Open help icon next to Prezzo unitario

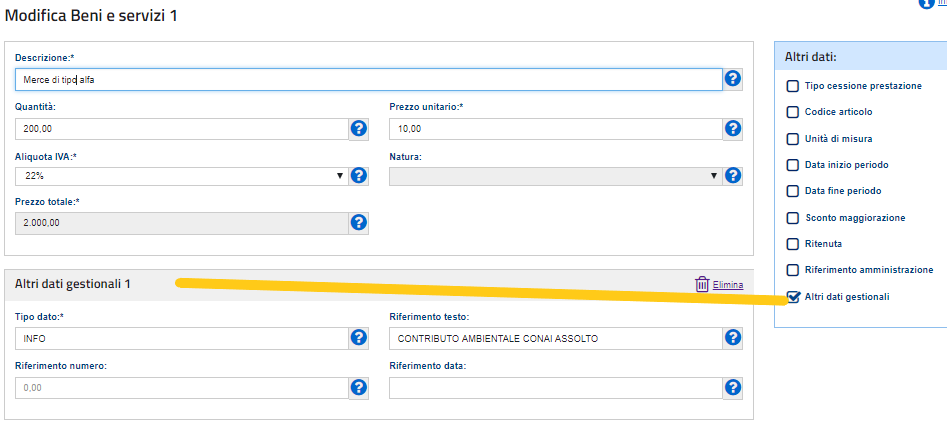point(733,128)
